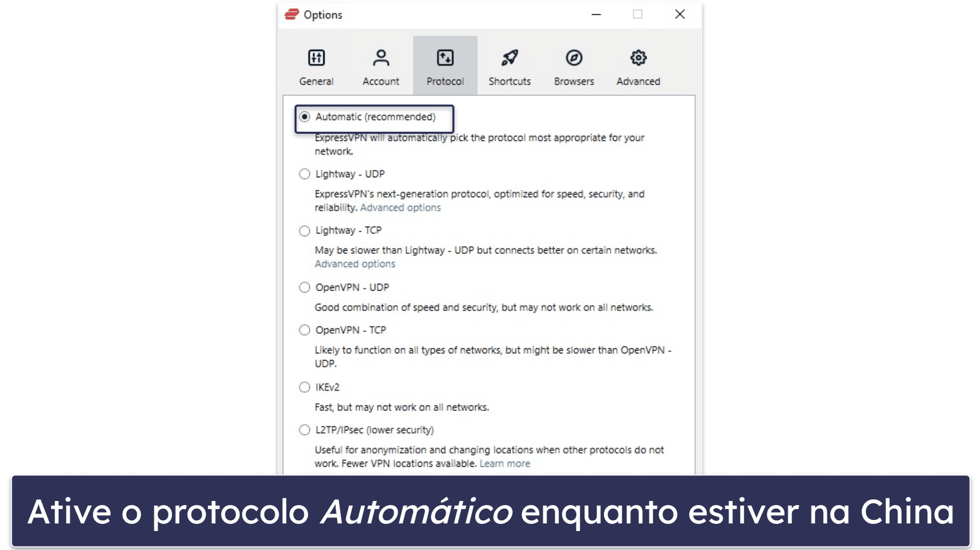980x550 pixels.
Task: Select Automatic (recommended) radio button
Action: click(x=305, y=117)
